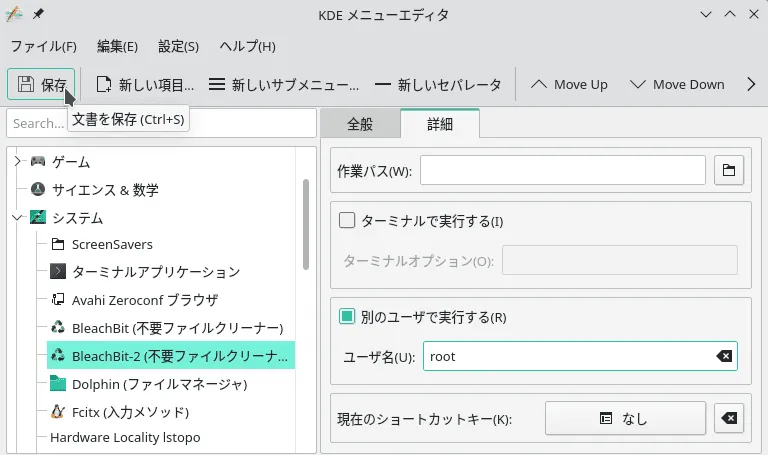The width and height of the screenshot is (768, 455).
Task: Select Dolphin (ファイルマネージャ) in the tree
Action: pyautogui.click(x=159, y=383)
